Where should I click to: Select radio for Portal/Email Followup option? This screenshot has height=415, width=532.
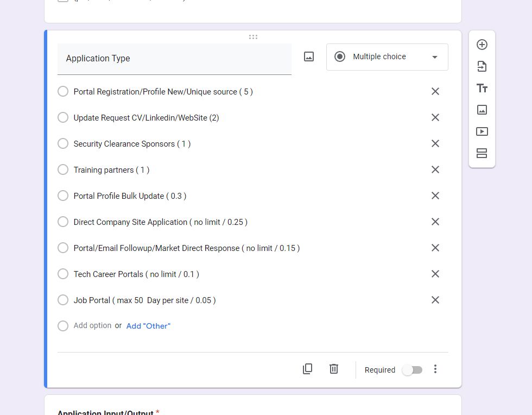[63, 248]
